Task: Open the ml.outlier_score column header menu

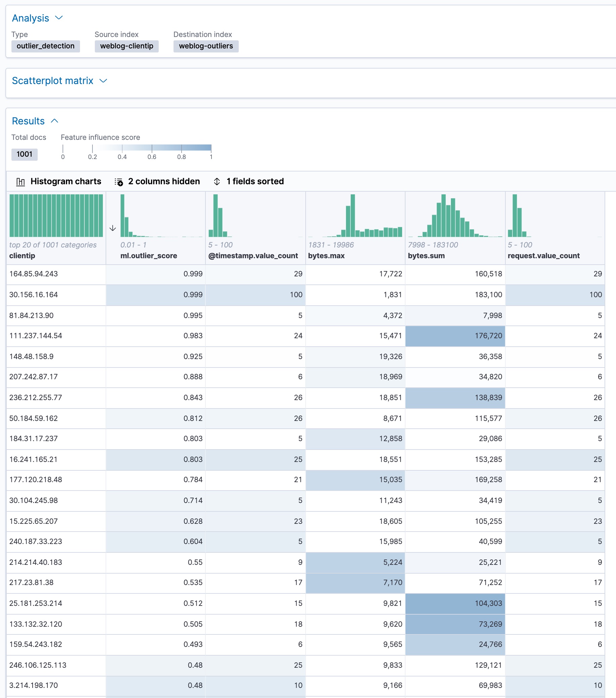Action: point(149,256)
